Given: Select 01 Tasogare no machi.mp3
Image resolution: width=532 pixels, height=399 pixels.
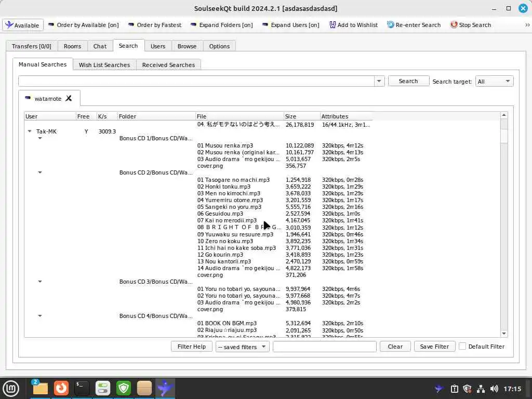Looking at the screenshot, I should 233,180.
